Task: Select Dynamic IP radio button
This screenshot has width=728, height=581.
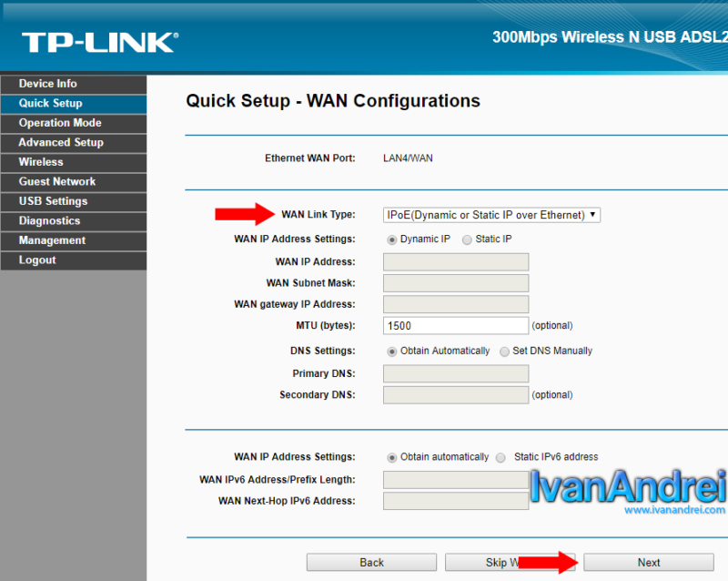Action: (392, 240)
